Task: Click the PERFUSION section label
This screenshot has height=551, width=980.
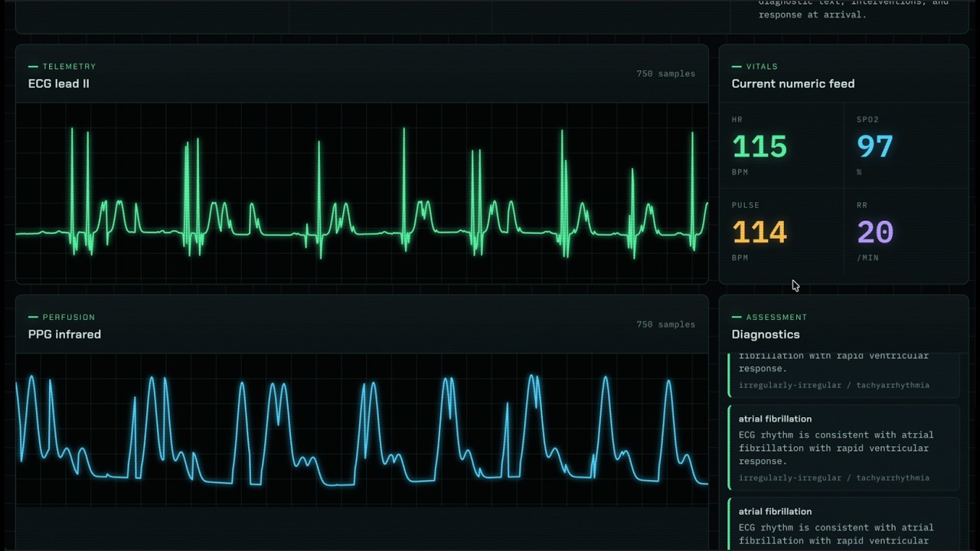Action: click(69, 317)
